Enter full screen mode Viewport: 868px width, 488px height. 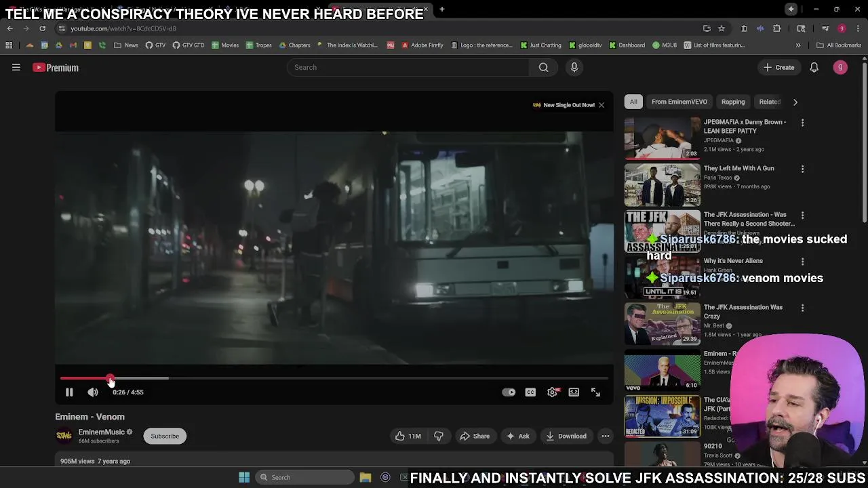point(595,392)
